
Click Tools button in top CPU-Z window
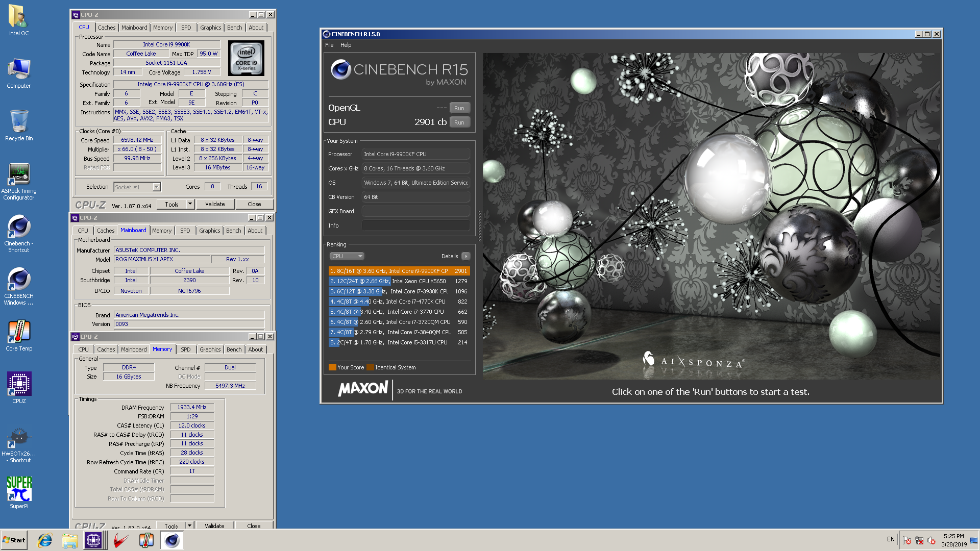(x=171, y=204)
